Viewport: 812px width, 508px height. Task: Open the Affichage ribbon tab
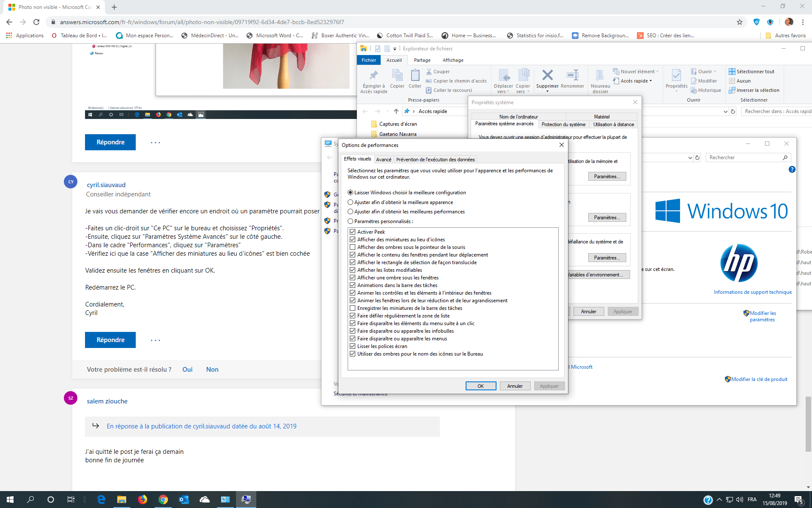click(x=453, y=60)
